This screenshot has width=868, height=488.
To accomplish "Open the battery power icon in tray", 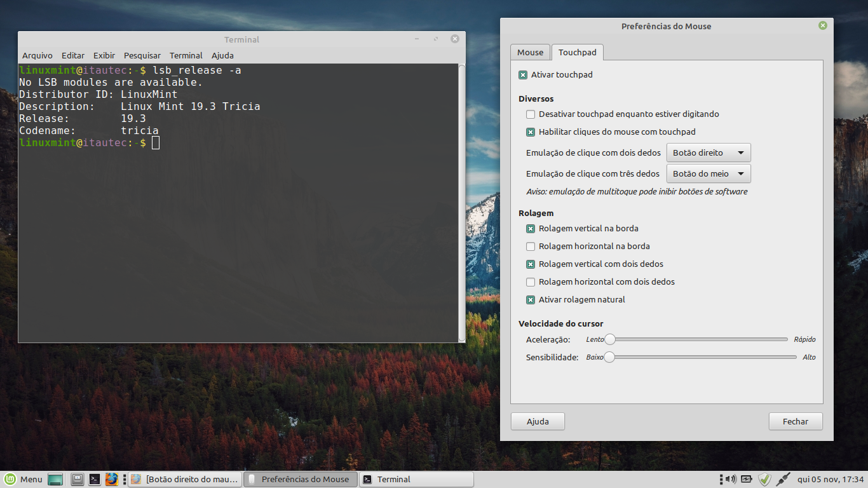I will pos(747,479).
